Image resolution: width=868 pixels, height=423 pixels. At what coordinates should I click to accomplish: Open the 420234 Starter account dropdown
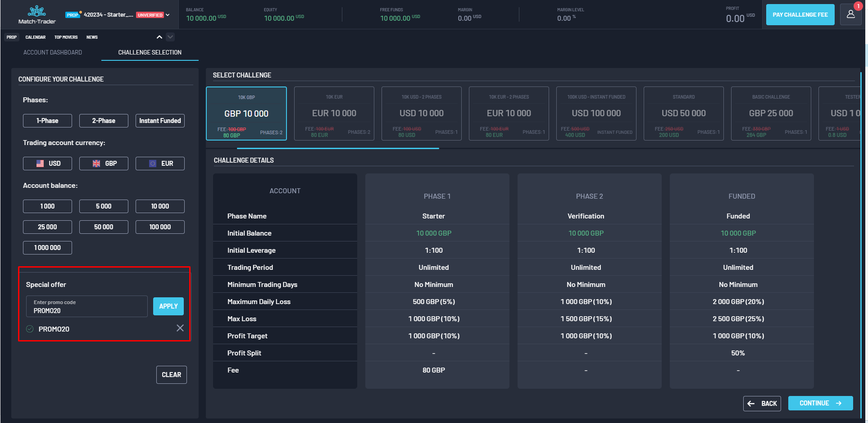[x=167, y=14]
